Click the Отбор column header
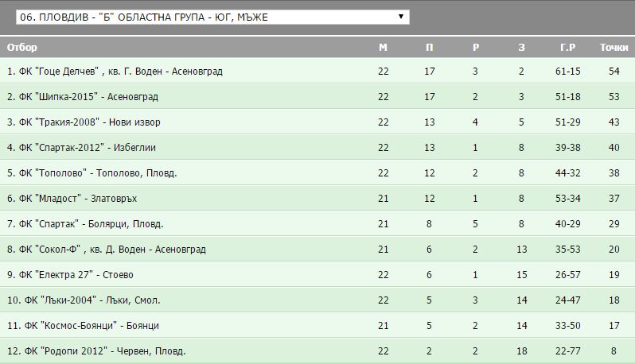Screen dimensions: 635x364 pos(22,48)
